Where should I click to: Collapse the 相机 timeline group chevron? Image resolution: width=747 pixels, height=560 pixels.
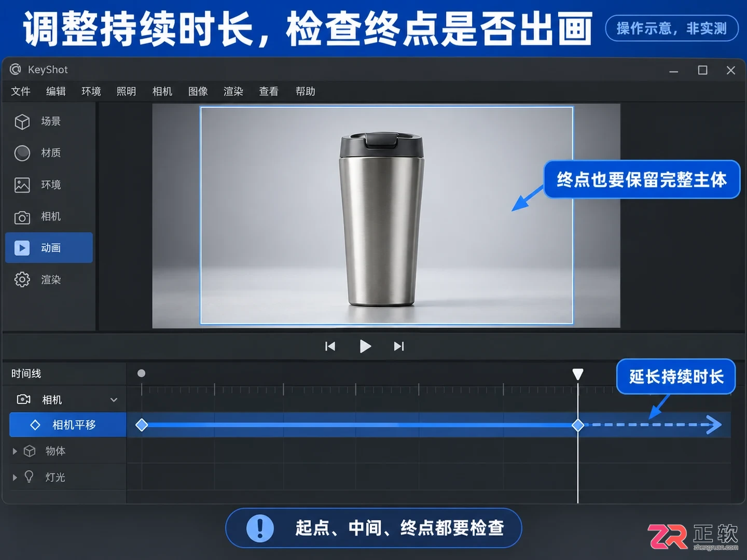coord(114,400)
